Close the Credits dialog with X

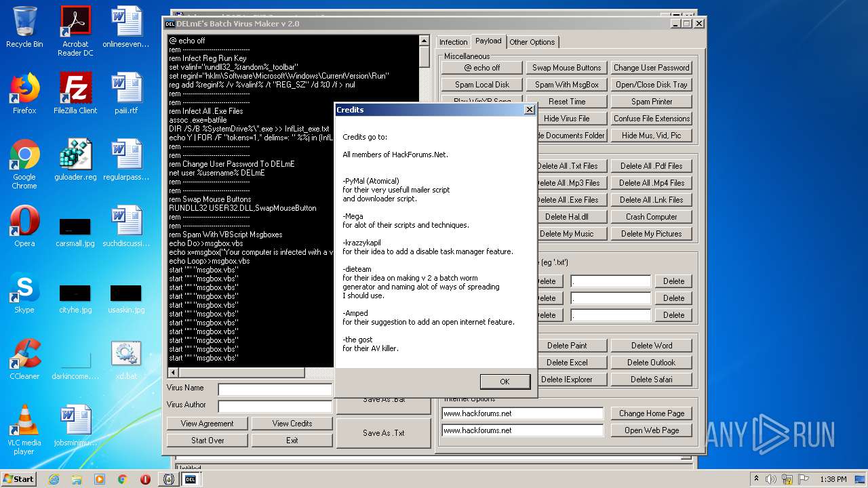click(530, 110)
